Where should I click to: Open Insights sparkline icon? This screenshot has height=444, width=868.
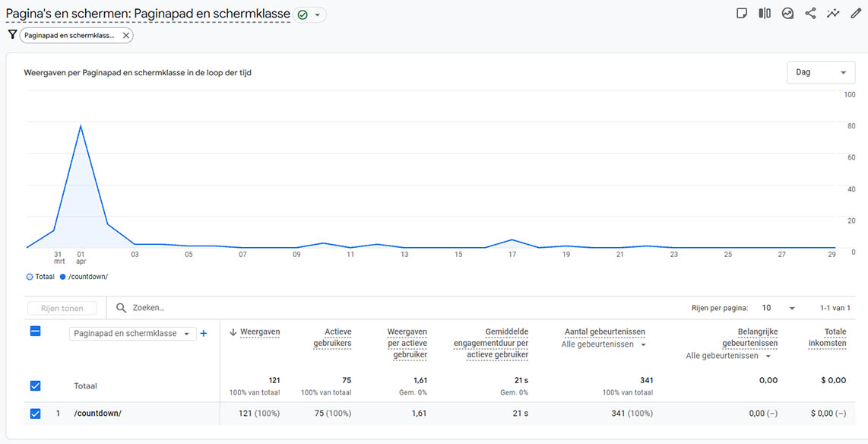tap(833, 14)
